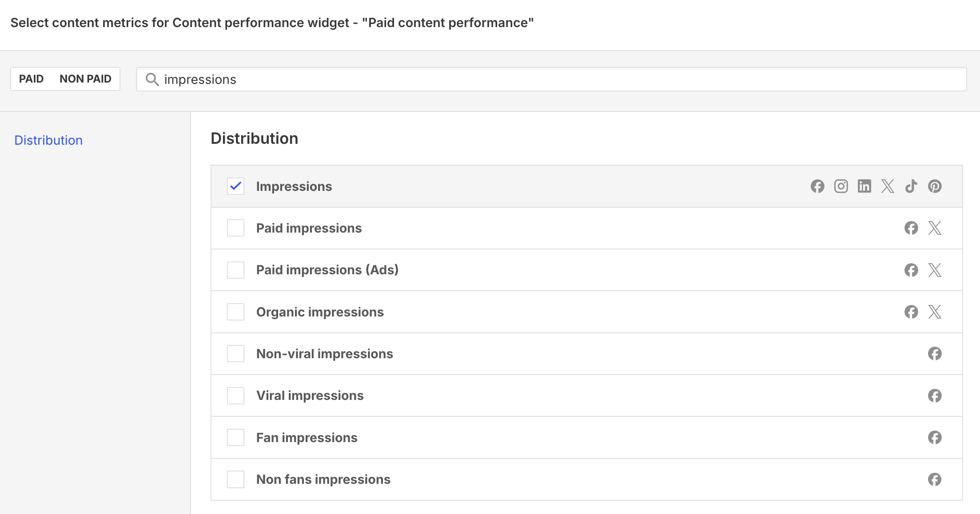980x514 pixels.
Task: Click the search magnifier icon
Action: click(x=152, y=79)
